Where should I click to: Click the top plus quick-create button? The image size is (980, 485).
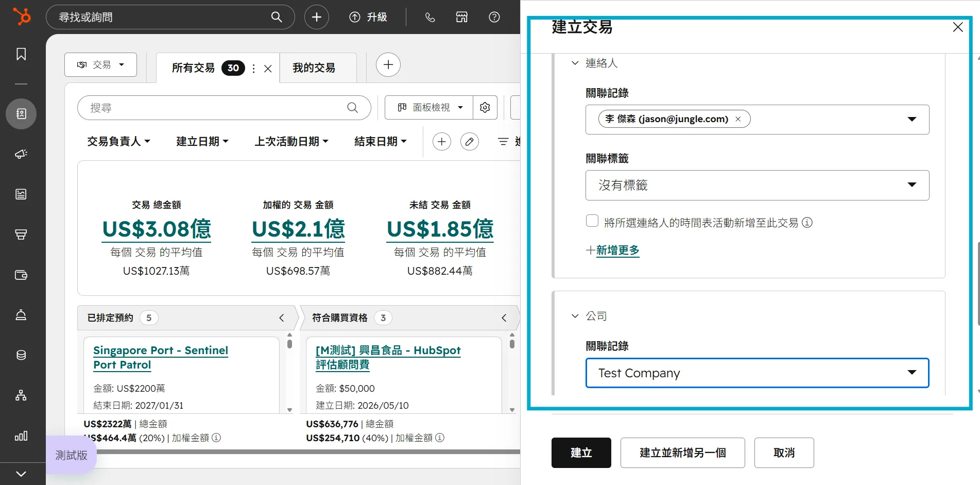coord(317,17)
